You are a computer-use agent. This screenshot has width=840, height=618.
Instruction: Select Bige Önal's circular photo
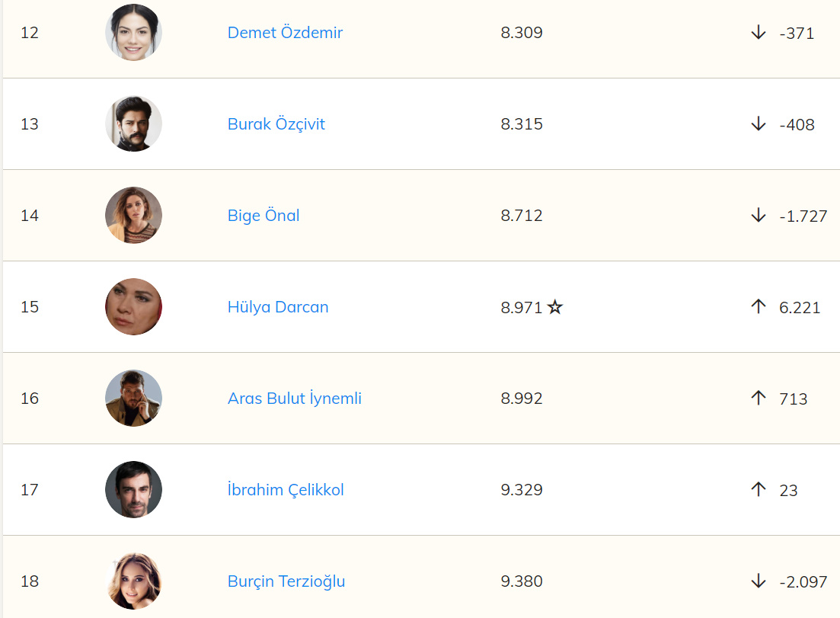click(x=133, y=216)
